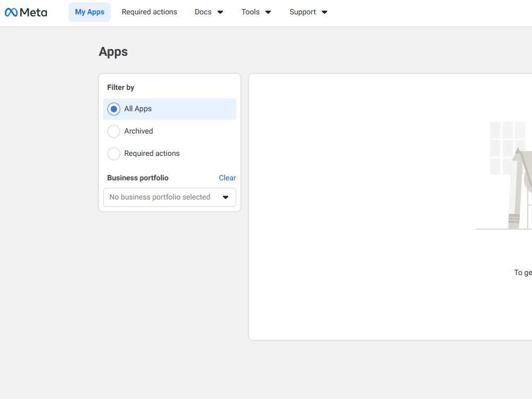Click the Business portfolio label

138,178
